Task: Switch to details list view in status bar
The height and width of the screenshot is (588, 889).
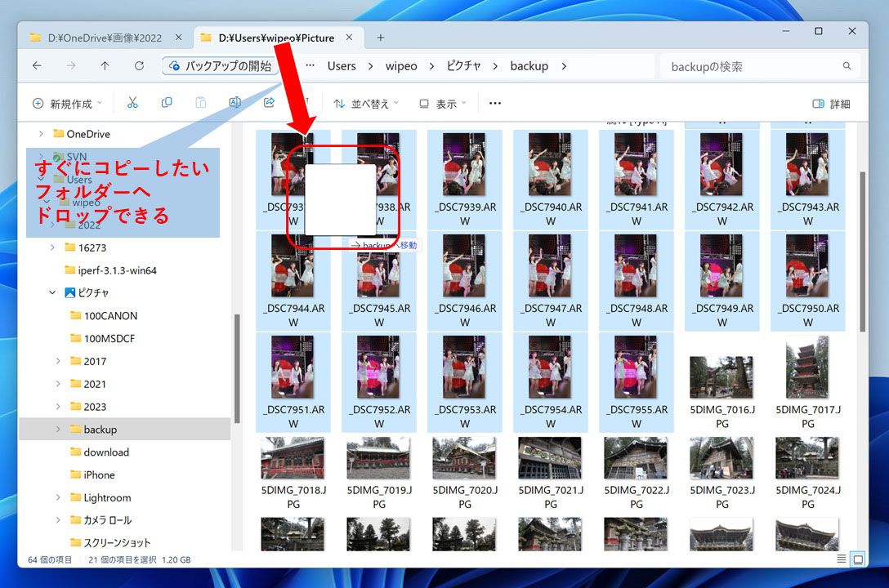Action: [x=842, y=559]
